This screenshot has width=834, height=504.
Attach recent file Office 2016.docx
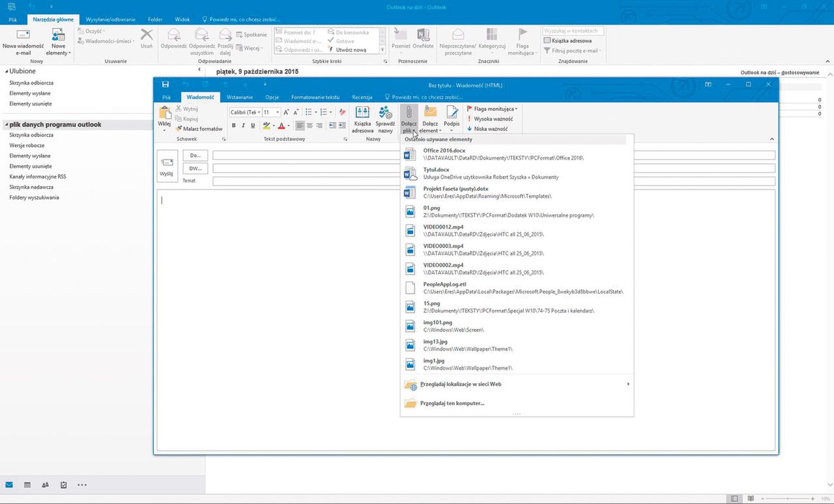coord(516,154)
